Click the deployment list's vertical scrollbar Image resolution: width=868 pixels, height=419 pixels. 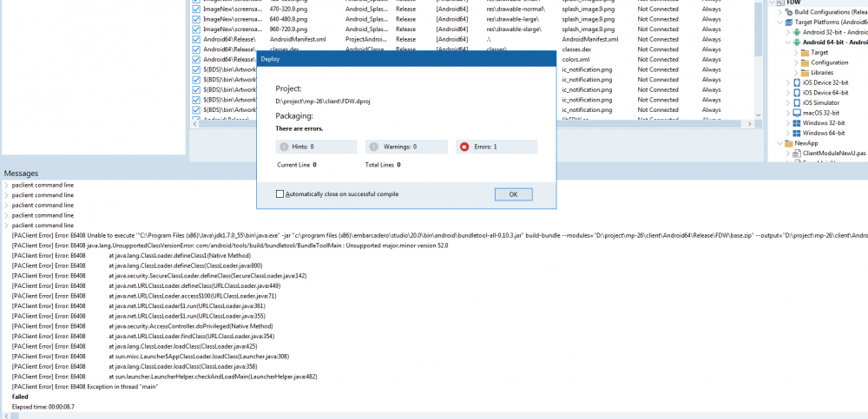click(x=759, y=28)
